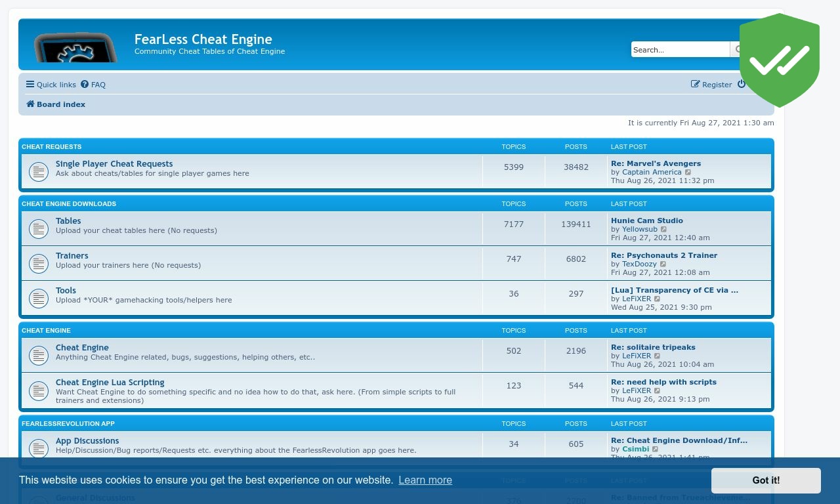View latest post icon in need help with scripts row
Screen dimensions: 840x504
click(658, 391)
